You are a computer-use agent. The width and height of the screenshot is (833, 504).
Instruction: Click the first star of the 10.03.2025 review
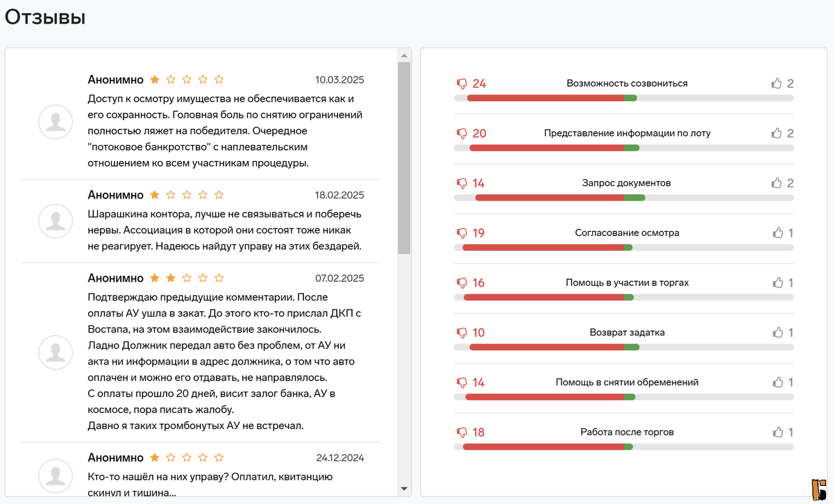(x=154, y=79)
